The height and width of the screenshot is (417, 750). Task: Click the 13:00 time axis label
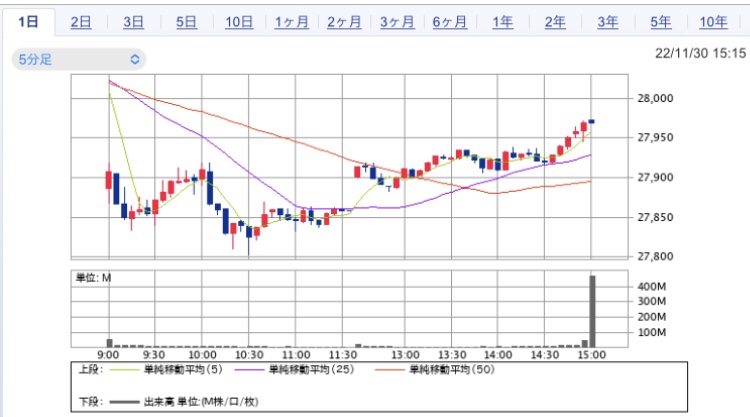coord(405,355)
